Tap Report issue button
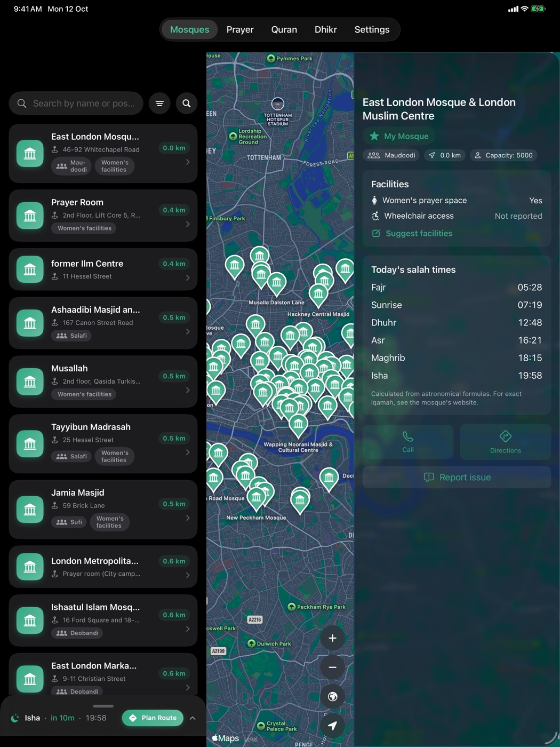 [457, 478]
